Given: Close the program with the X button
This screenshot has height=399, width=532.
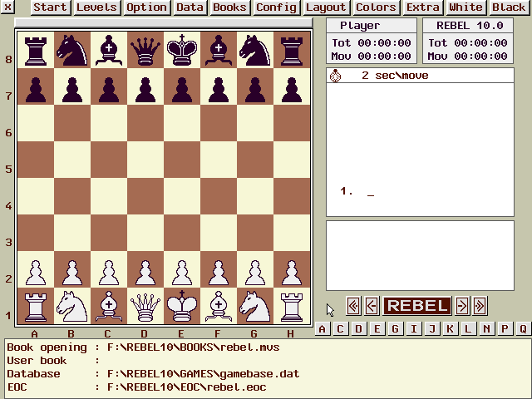Looking at the screenshot, I should click(7, 7).
